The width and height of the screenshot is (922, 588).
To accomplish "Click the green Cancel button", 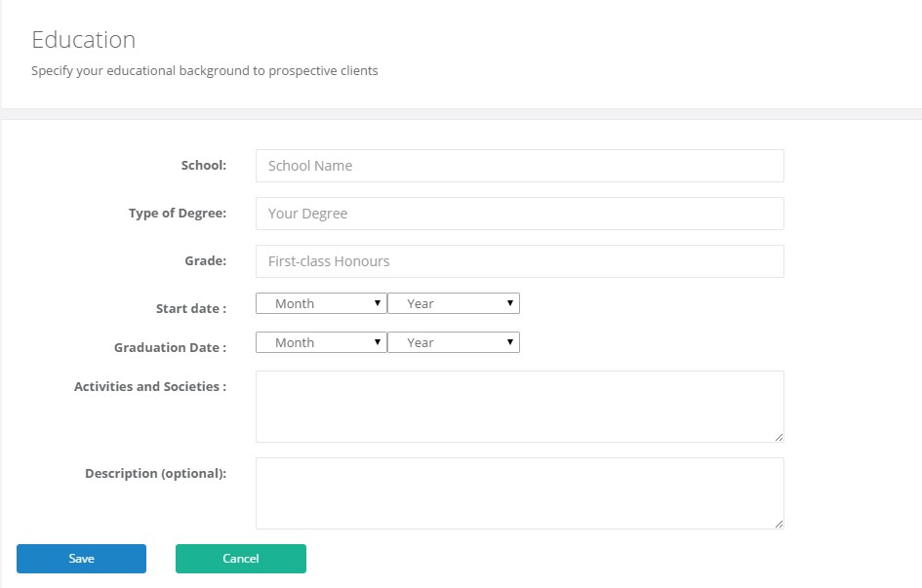I will click(240, 559).
